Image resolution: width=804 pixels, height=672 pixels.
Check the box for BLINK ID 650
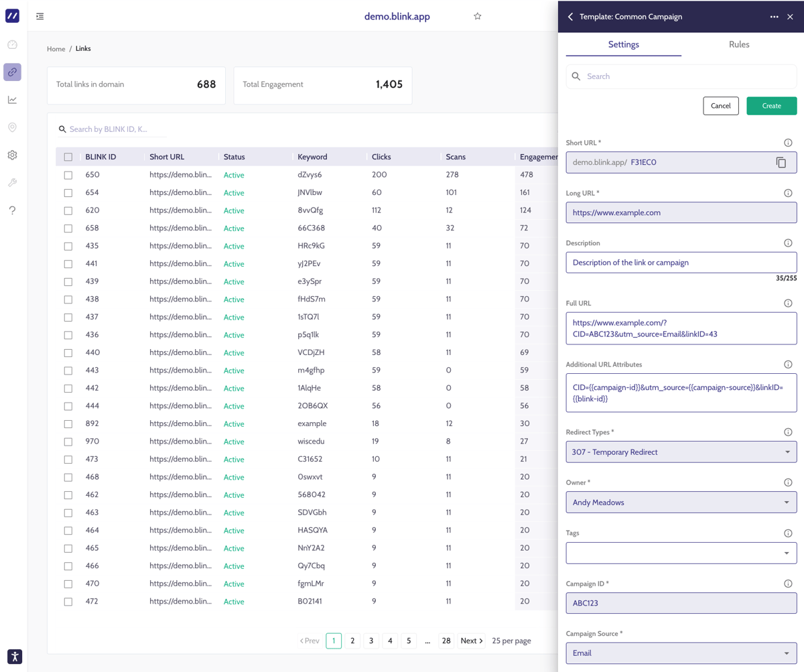click(68, 175)
